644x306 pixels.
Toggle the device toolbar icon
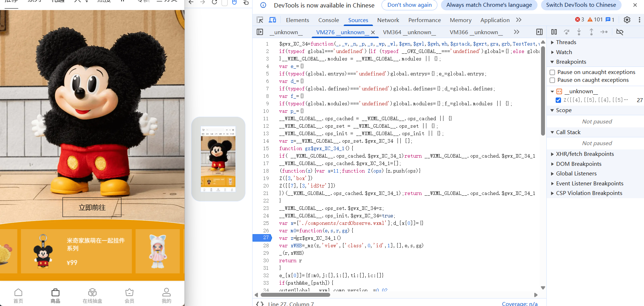(272, 20)
